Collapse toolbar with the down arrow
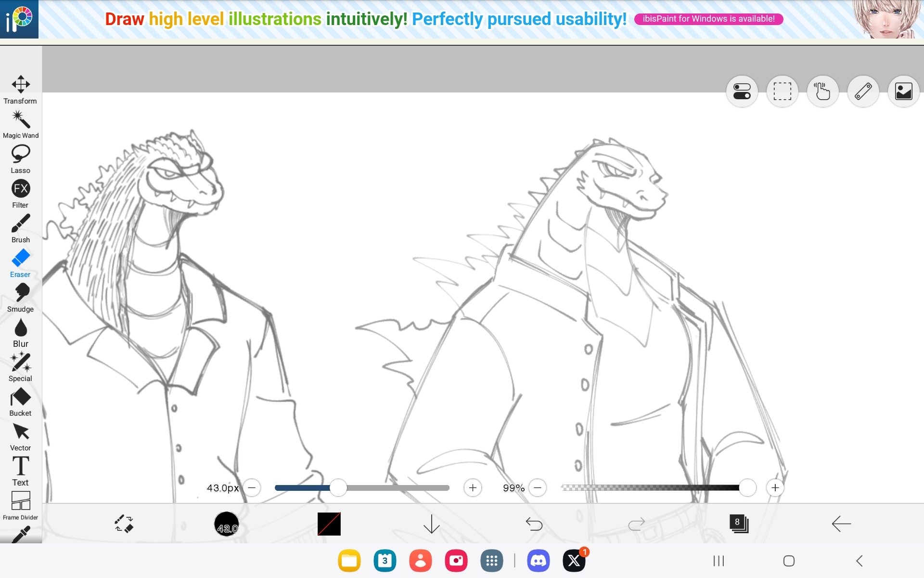The width and height of the screenshot is (924, 578). point(431,524)
